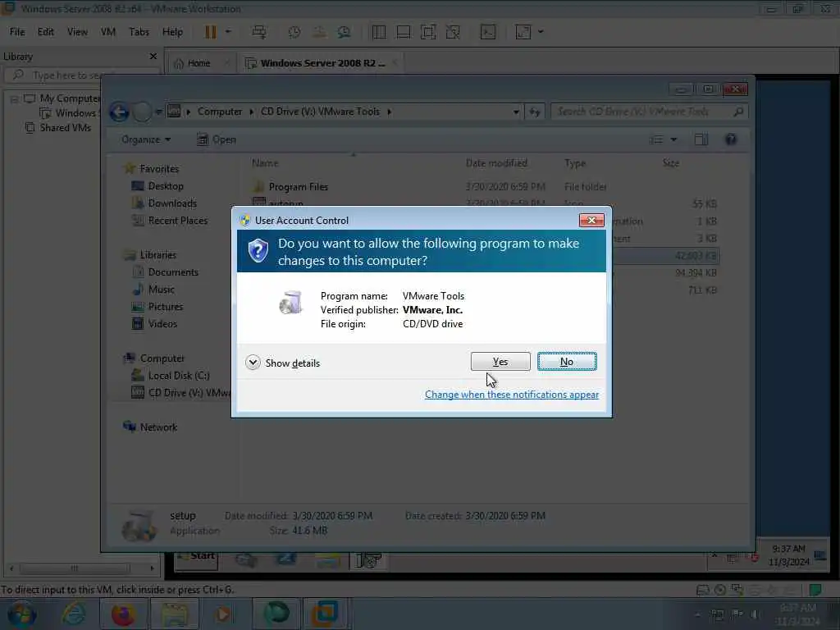Click Explorer back arrow button
The height and width of the screenshot is (630, 840).
pos(119,112)
